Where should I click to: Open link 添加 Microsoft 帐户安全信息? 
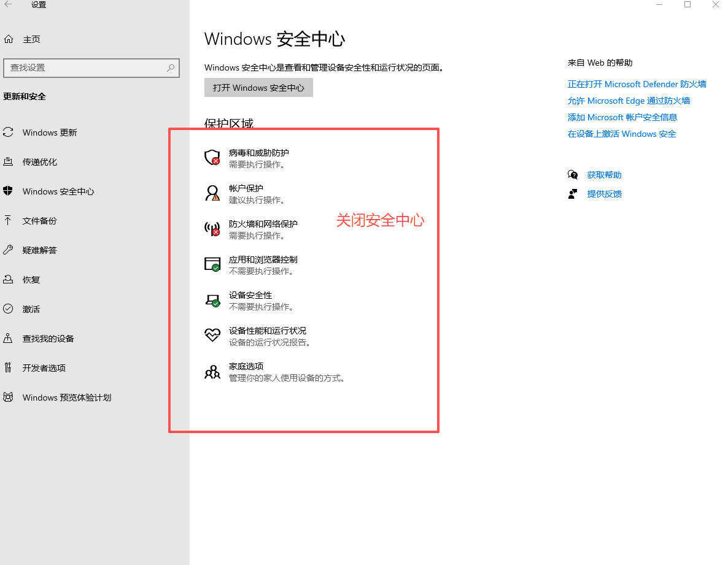(x=622, y=117)
